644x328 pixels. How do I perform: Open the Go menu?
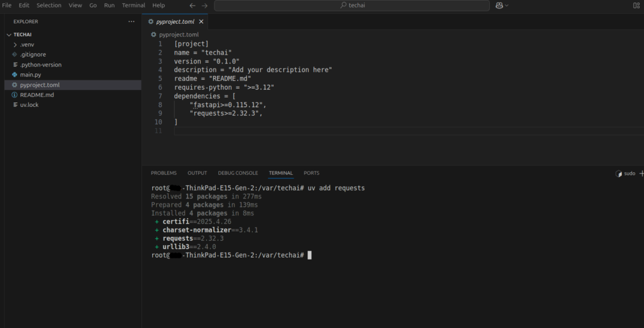coord(93,5)
